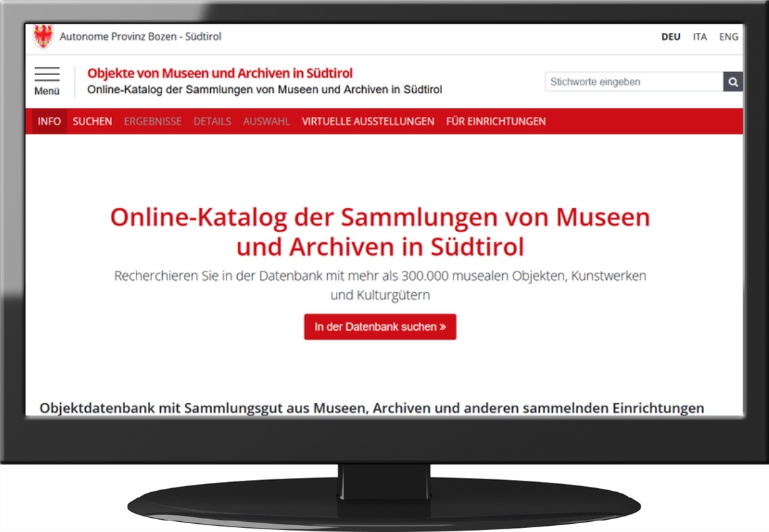Switch language to ITA

tap(699, 37)
